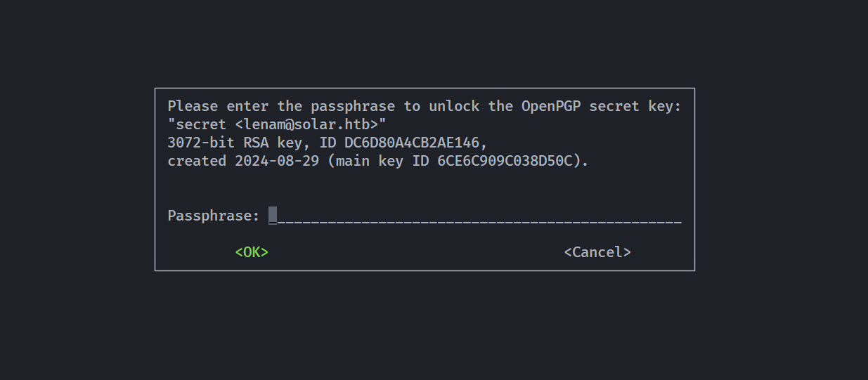The width and height of the screenshot is (868, 380).
Task: Confirm the passphrase with the OK button
Action: pyautogui.click(x=252, y=252)
